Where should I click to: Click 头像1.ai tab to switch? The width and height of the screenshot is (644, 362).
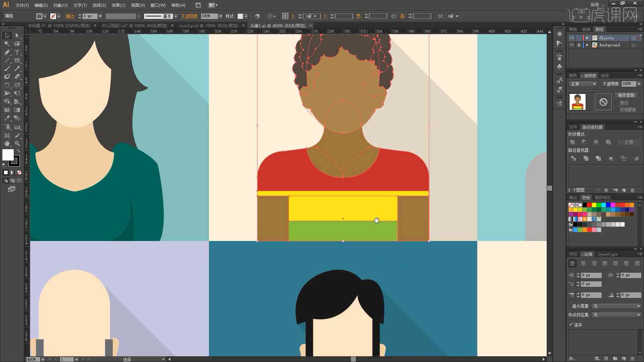(277, 25)
